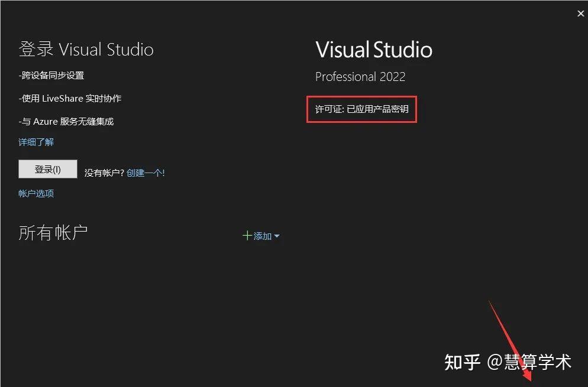Click -与 Azure 服务无缝集成 feature text
The height and width of the screenshot is (387, 588).
(66, 121)
